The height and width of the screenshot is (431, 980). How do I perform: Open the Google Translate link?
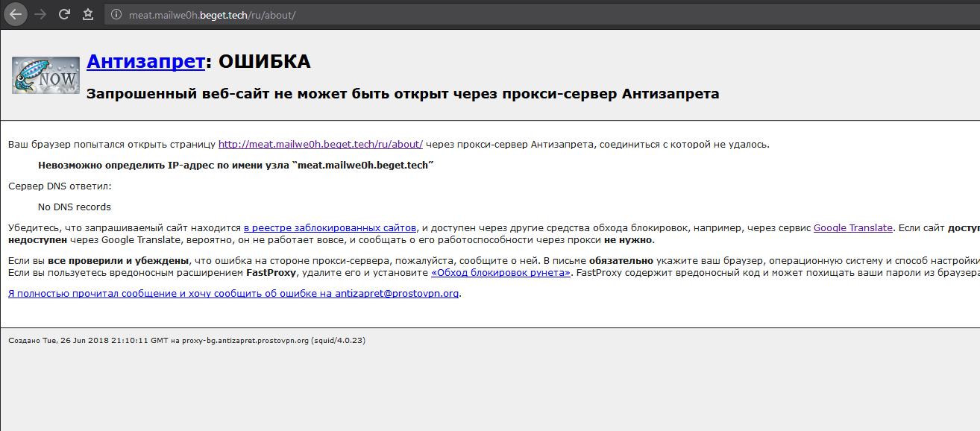click(852, 228)
